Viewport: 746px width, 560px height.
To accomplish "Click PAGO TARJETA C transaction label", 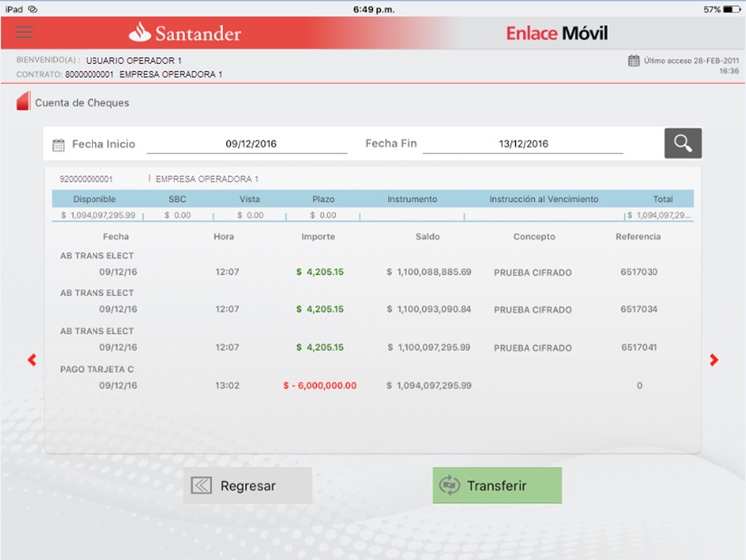I will (x=96, y=369).
